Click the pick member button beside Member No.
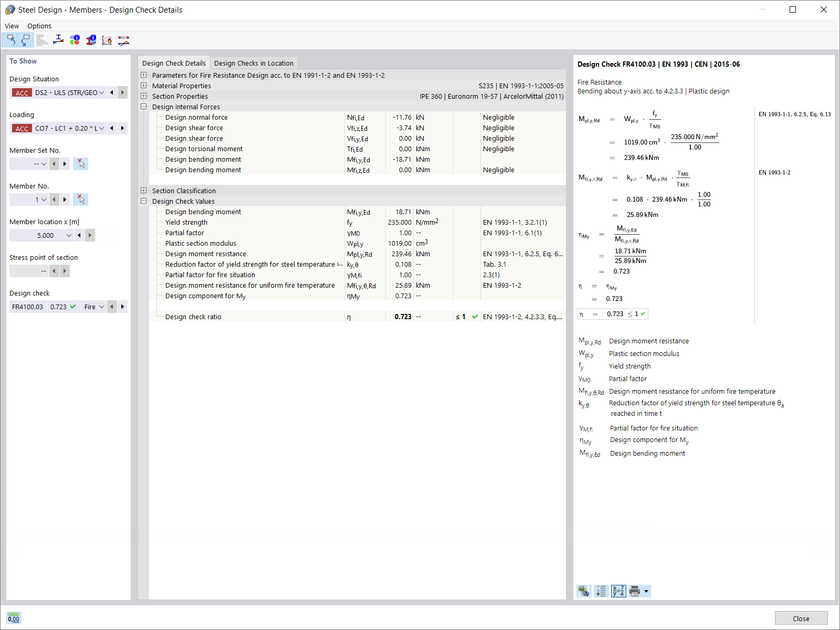The image size is (840, 630). pyautogui.click(x=81, y=199)
